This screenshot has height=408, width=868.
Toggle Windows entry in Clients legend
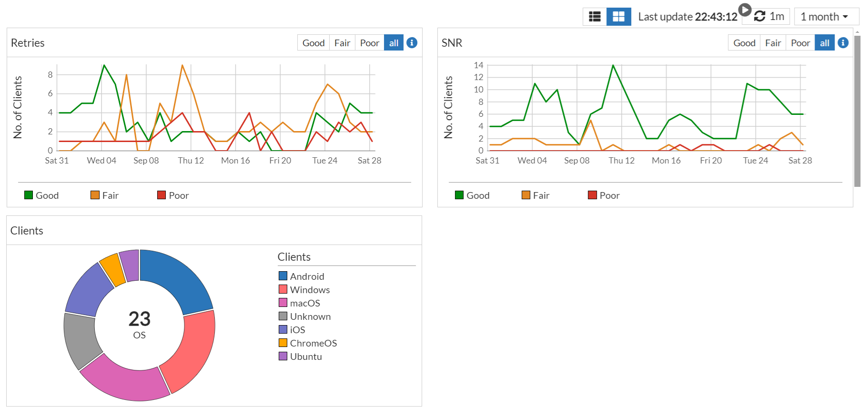310,290
